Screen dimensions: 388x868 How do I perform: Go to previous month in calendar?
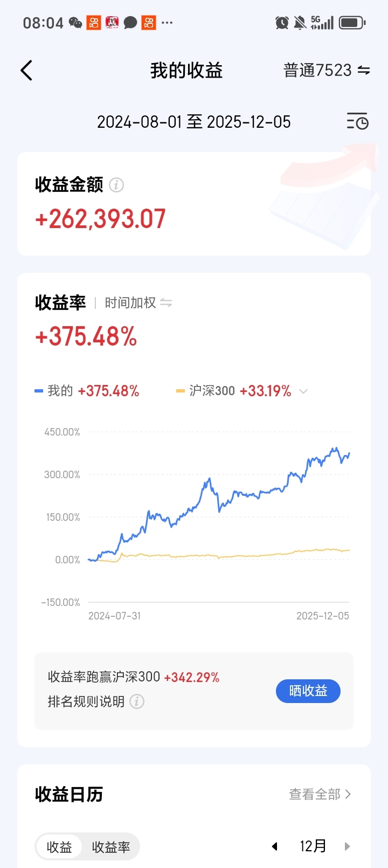tap(275, 846)
